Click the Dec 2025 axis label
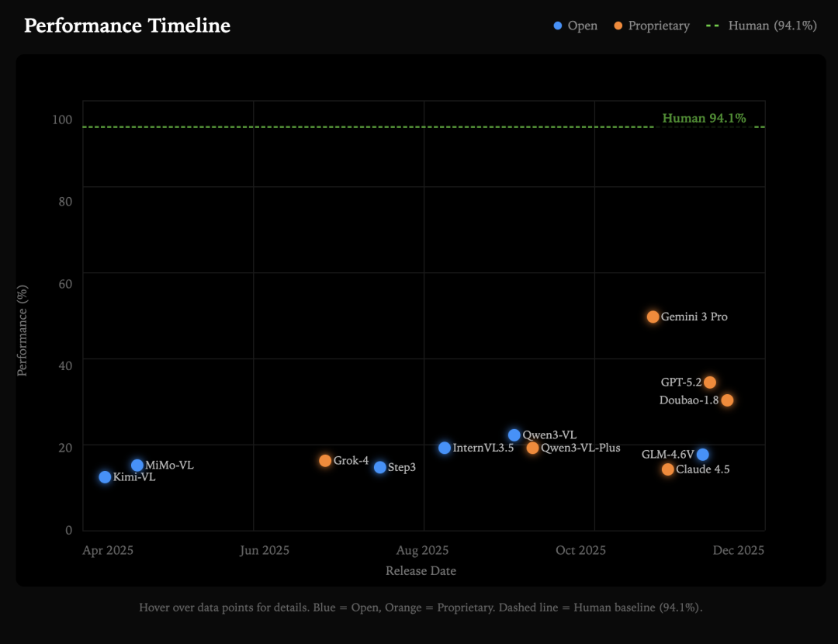The width and height of the screenshot is (838, 644). pyautogui.click(x=738, y=550)
